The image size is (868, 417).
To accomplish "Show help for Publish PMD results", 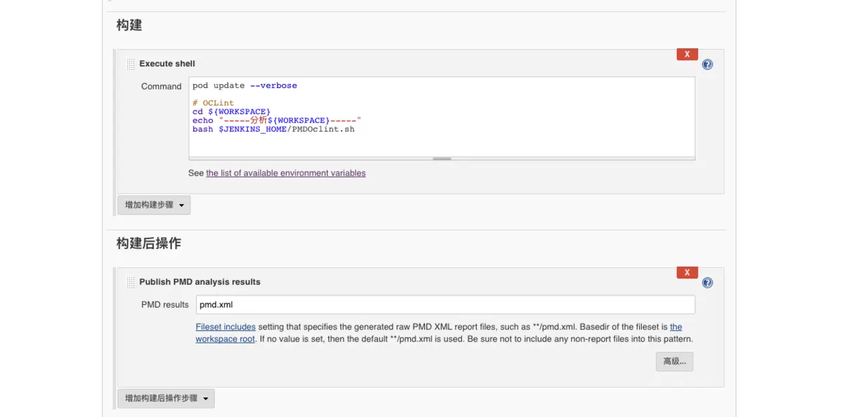I will point(707,283).
